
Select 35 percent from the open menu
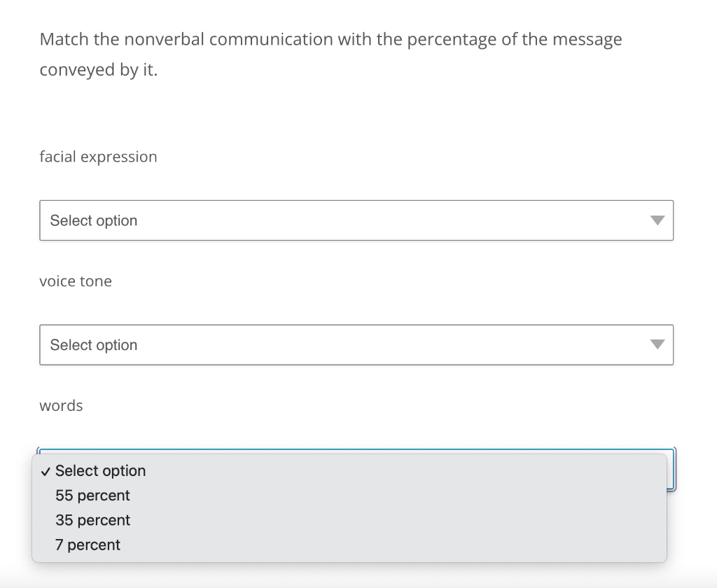coord(92,520)
